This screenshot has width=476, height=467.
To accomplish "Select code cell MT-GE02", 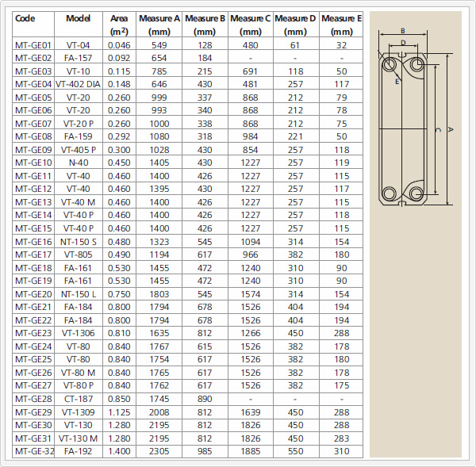I will click(x=33, y=58).
